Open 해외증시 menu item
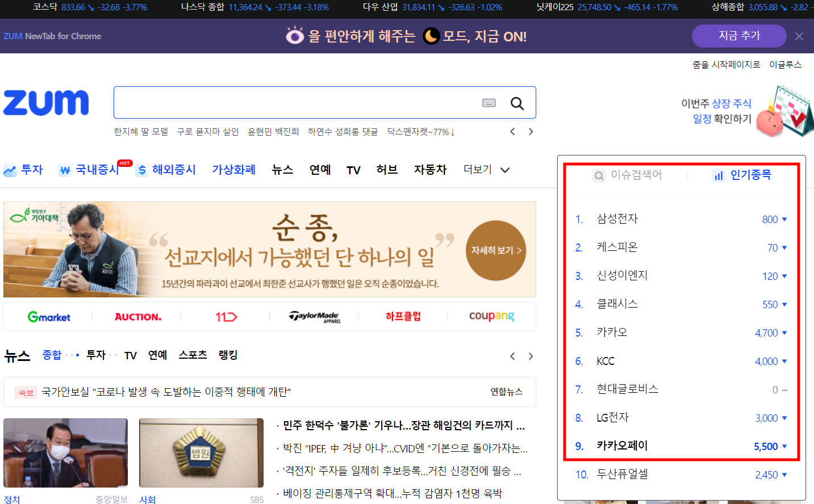The image size is (814, 504). point(166,170)
